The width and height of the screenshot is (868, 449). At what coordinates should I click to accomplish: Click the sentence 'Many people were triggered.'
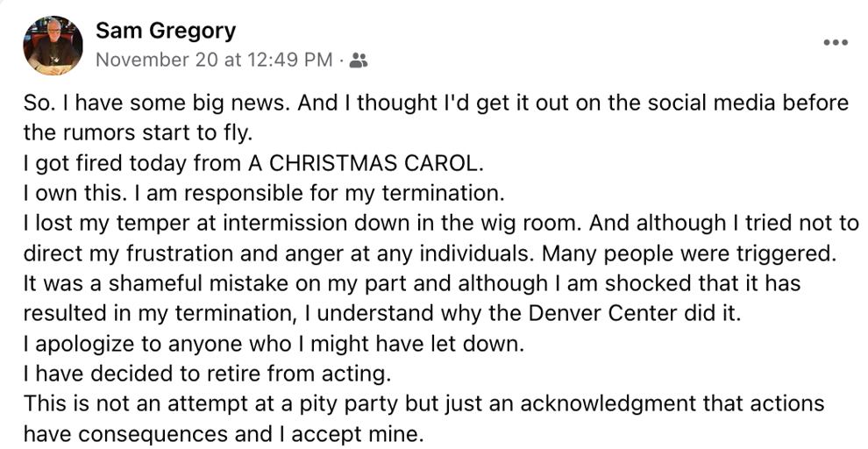click(688, 253)
